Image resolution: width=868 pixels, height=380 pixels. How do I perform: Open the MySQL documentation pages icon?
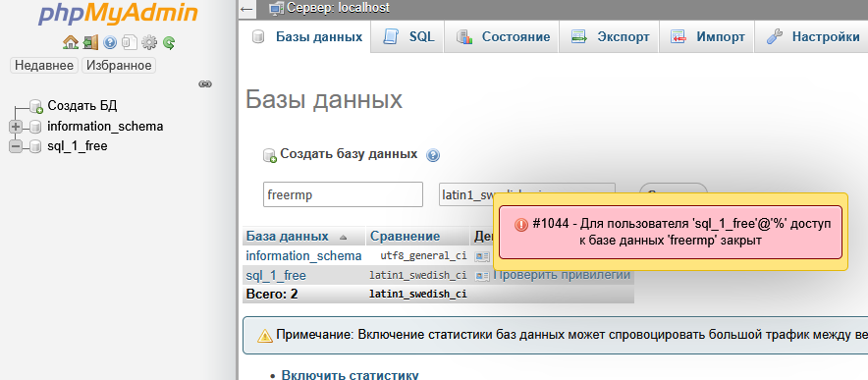click(130, 42)
